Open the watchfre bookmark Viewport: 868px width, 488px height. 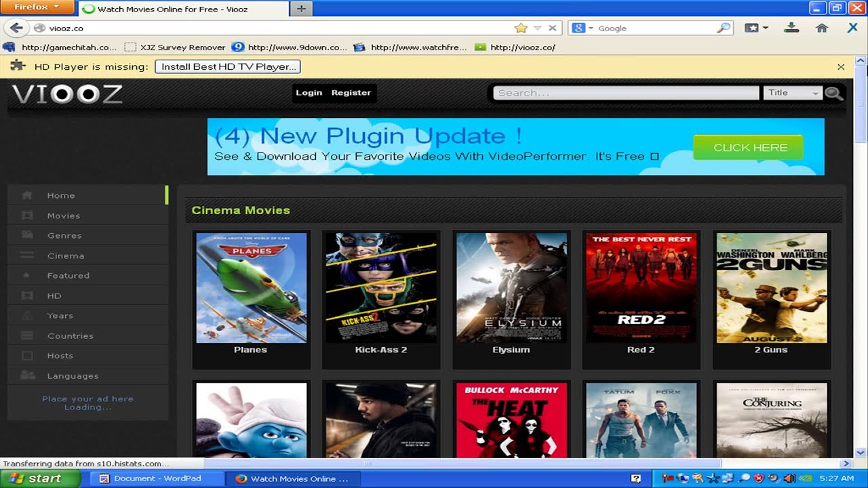(411, 47)
